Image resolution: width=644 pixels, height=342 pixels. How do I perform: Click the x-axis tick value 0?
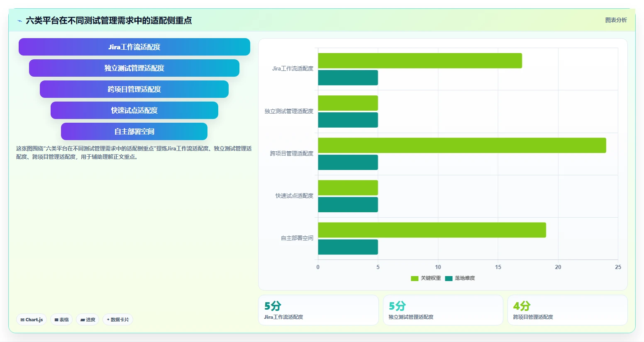(318, 267)
